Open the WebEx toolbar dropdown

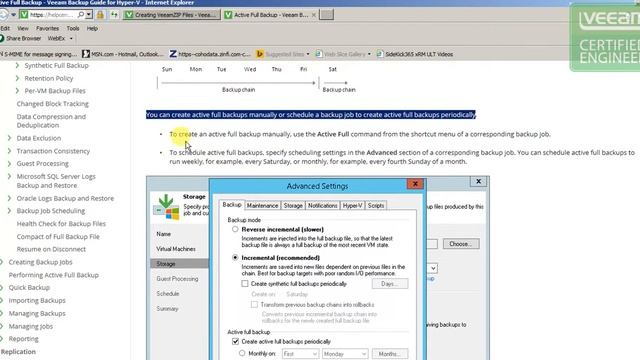pos(71,38)
